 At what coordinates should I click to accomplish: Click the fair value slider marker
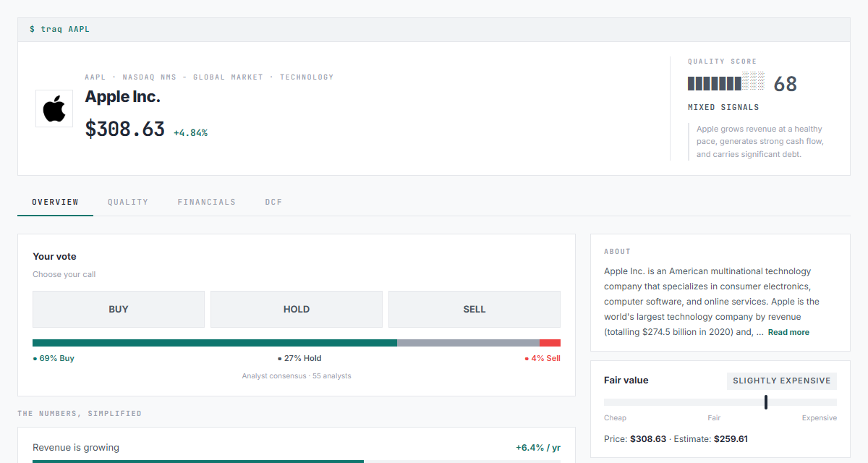766,402
